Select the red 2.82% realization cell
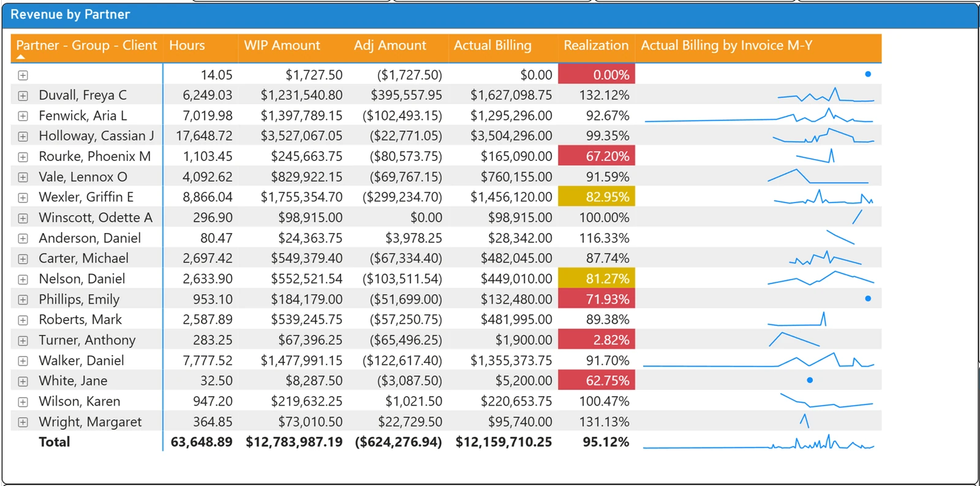 (x=597, y=340)
